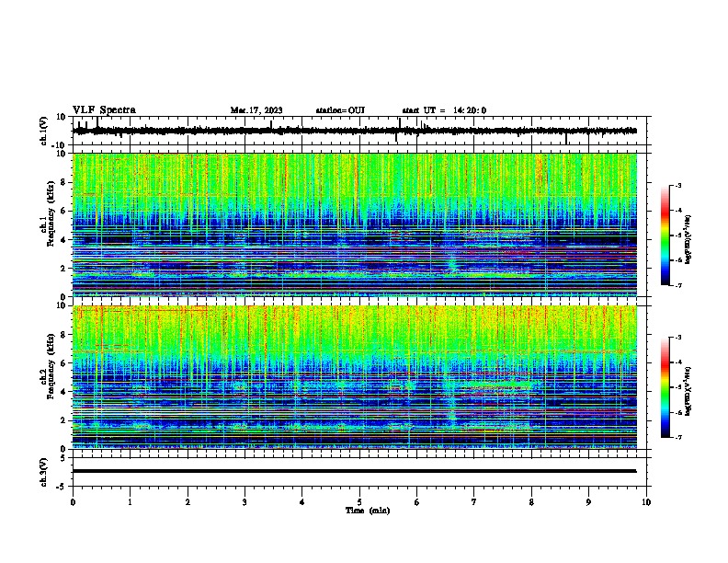Click the "Time (min)" axis label

pyautogui.click(x=368, y=511)
